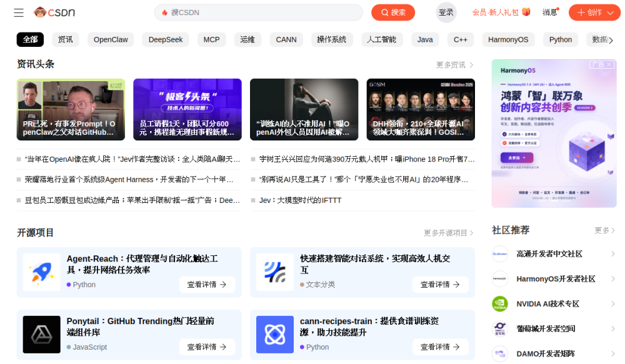Open the 训练AI的人不准用AI thumbnail

(x=304, y=109)
